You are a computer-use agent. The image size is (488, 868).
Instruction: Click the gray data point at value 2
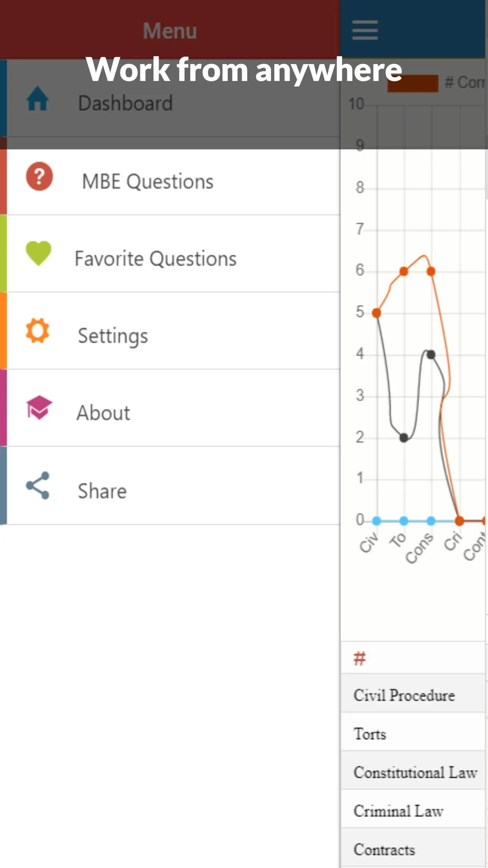pyautogui.click(x=404, y=438)
